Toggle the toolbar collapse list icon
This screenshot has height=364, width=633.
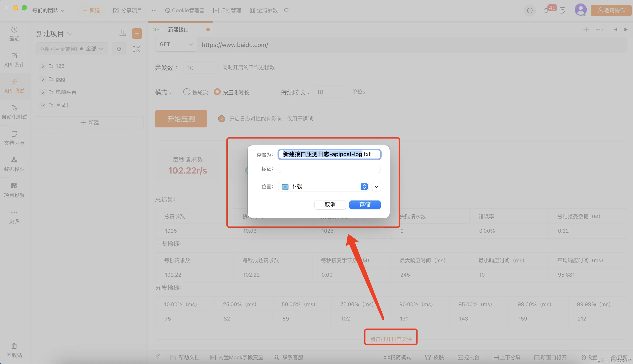[286, 10]
